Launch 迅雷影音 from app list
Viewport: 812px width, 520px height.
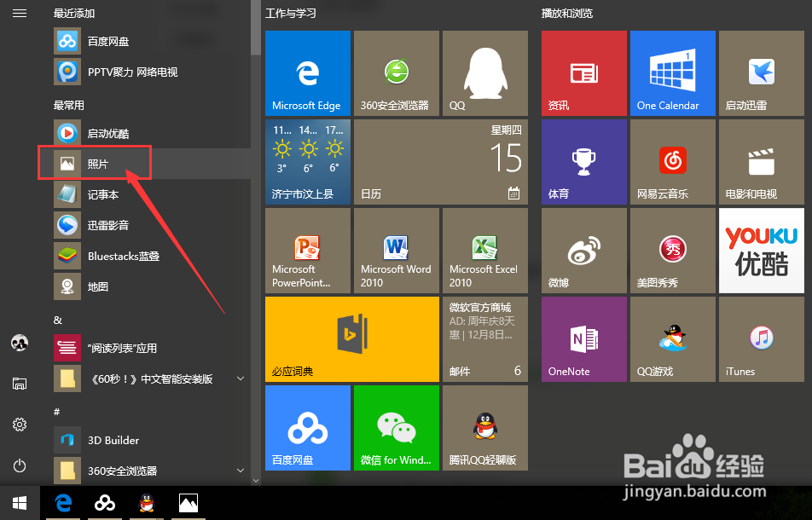pyautogui.click(x=150, y=225)
